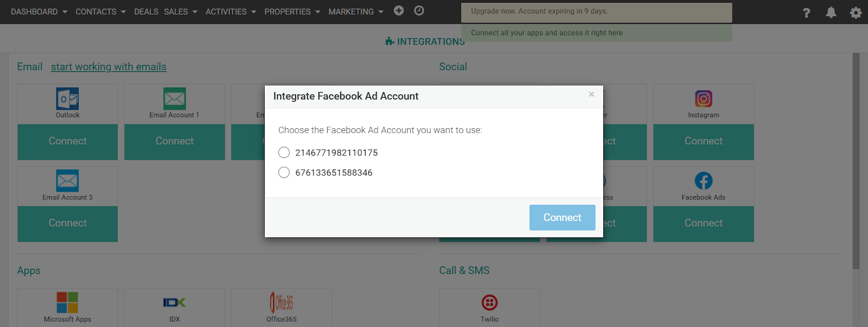Open the Properties menu
The width and height of the screenshot is (868, 327).
click(292, 11)
